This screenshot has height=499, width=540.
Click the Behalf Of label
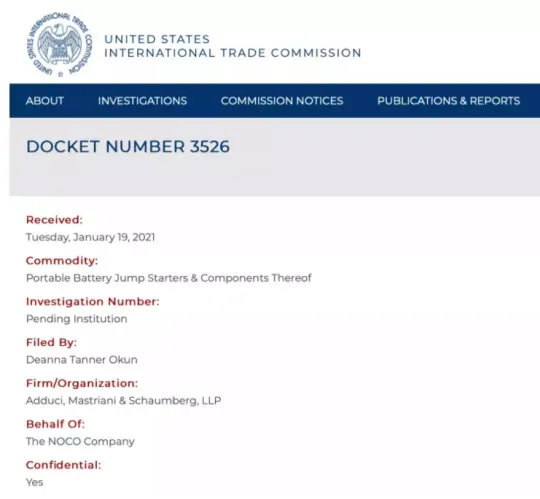tap(55, 424)
